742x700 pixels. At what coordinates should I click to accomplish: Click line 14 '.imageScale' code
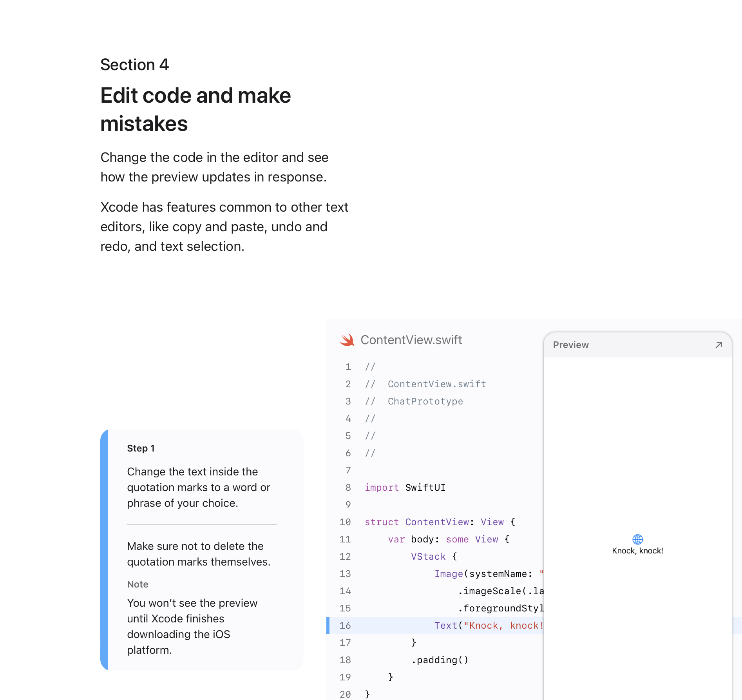coord(500,591)
